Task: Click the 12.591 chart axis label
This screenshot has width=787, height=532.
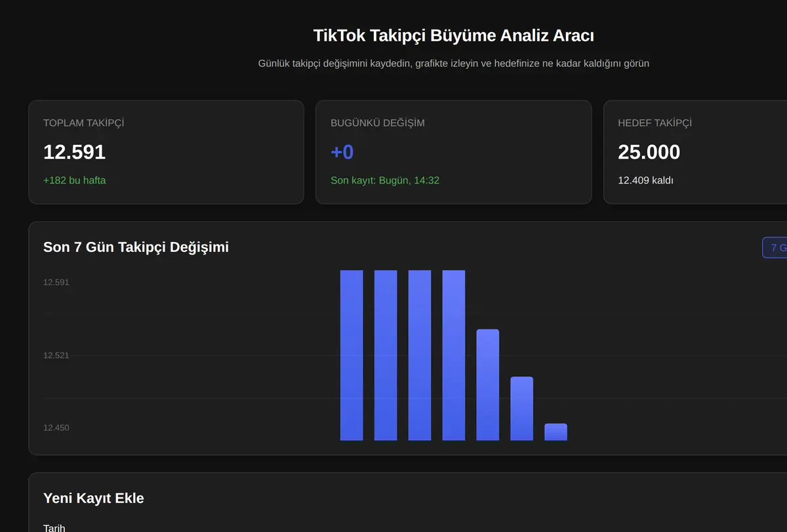Action: point(56,282)
